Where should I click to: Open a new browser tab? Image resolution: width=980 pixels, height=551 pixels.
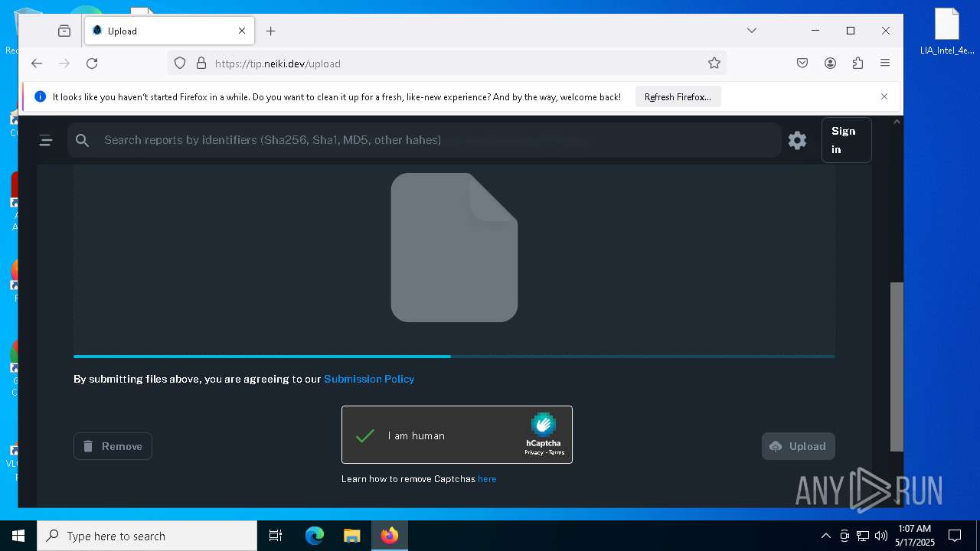pyautogui.click(x=270, y=31)
